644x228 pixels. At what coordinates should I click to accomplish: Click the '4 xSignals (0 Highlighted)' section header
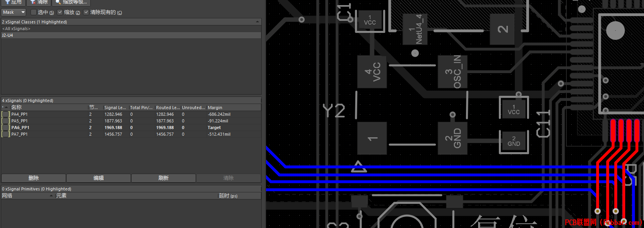[131, 101]
